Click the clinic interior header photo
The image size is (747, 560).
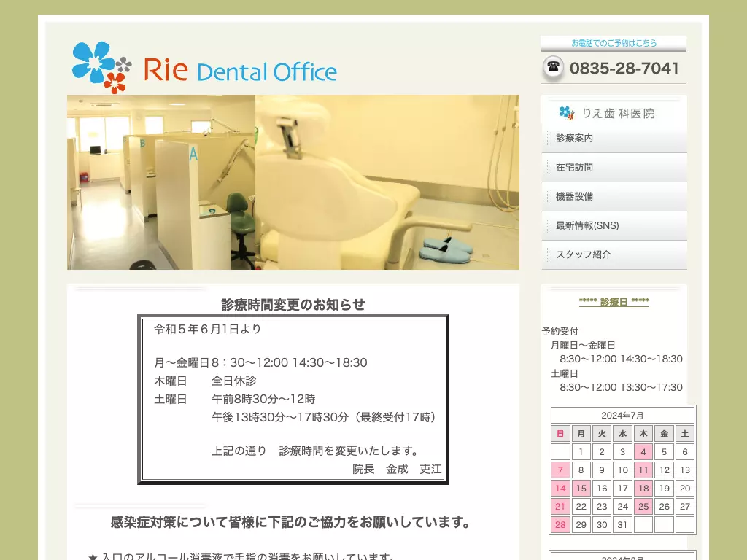coord(293,182)
